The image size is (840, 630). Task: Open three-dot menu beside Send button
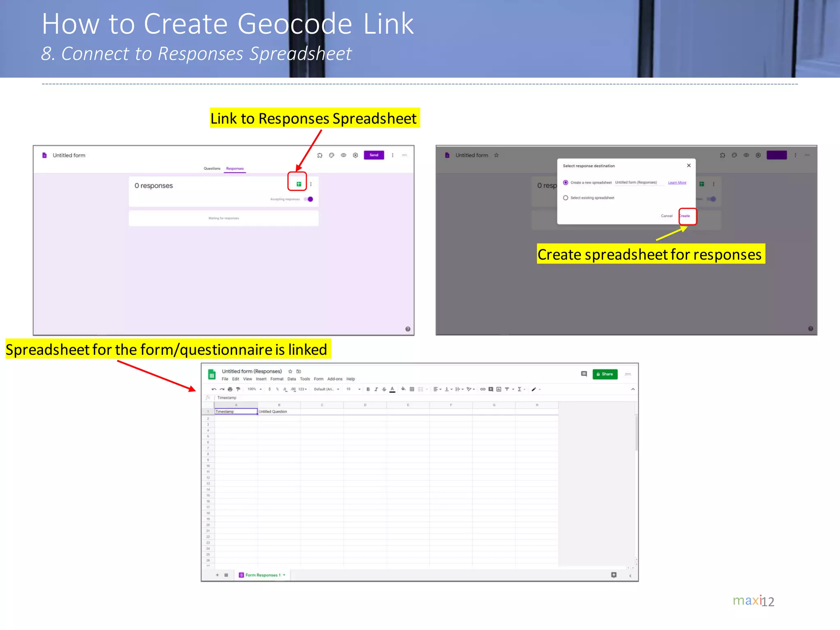(393, 155)
